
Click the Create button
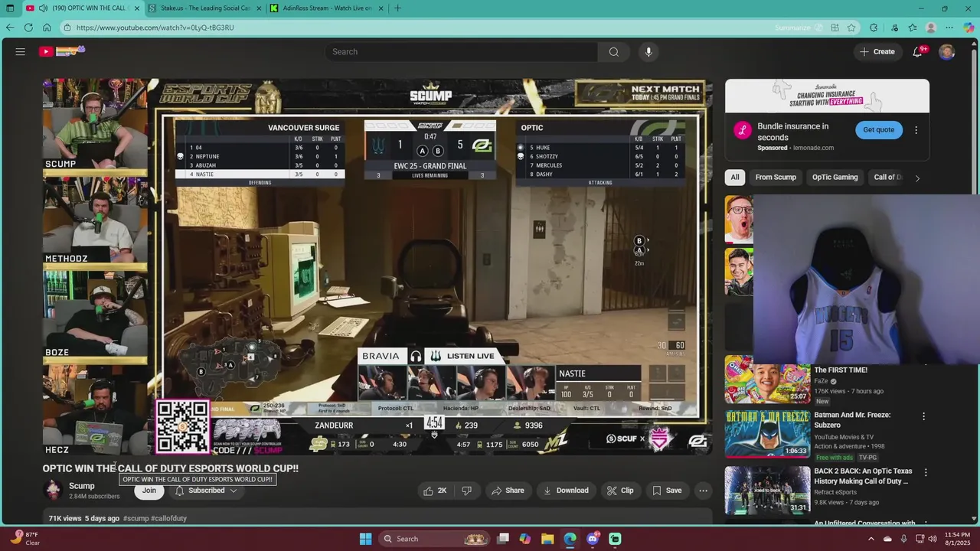coord(877,51)
